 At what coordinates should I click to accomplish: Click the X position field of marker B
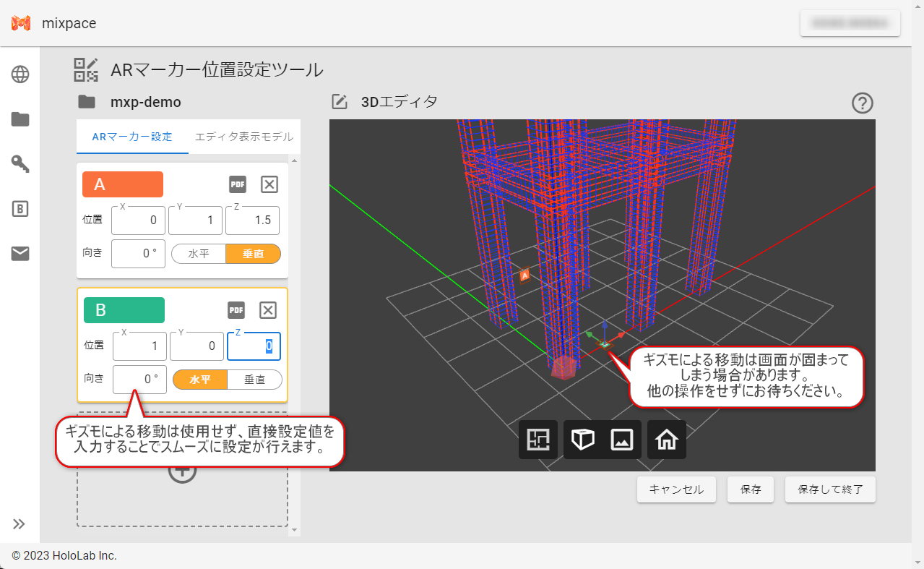click(x=139, y=346)
